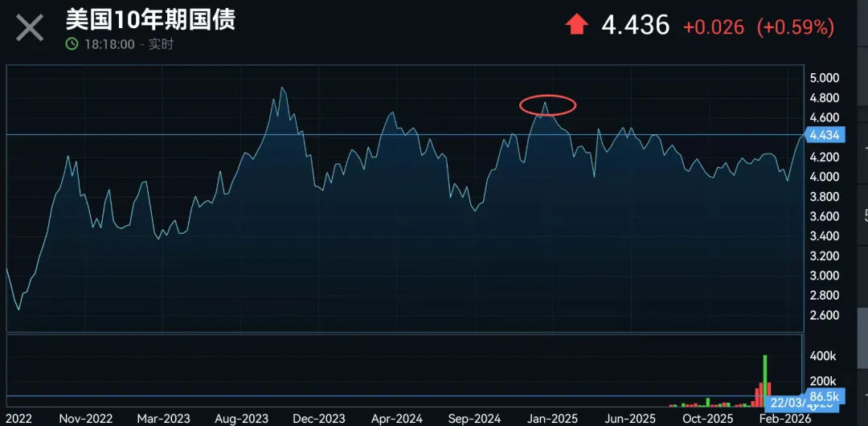
Task: Click the 3.600 y-axis value
Action: (x=825, y=216)
